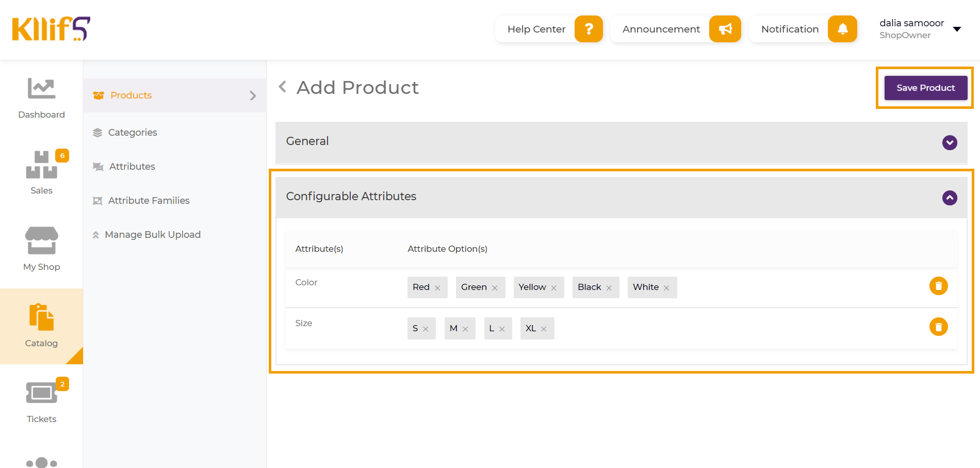The height and width of the screenshot is (468, 980).
Task: Click the Help Center label
Action: tap(536, 29)
